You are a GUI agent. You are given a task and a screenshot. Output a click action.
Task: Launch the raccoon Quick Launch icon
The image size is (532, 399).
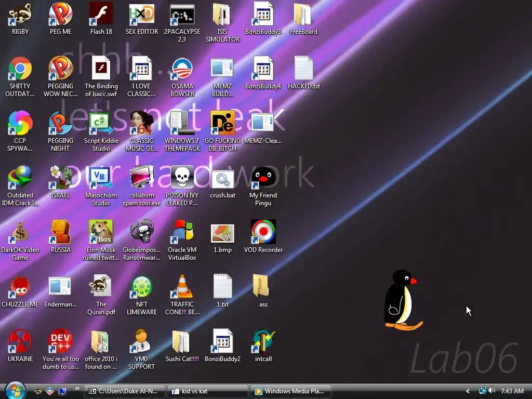point(38,392)
